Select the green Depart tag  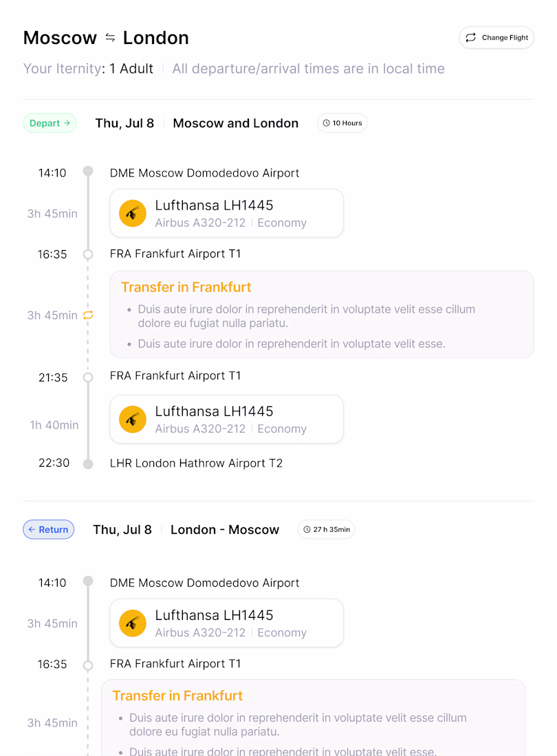(50, 123)
